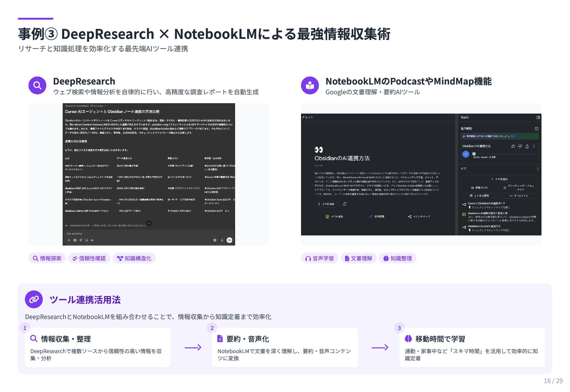Image resolution: width=570 pixels, height=392 pixels.
Task: Expand Research completed 28 sources chevron
Action: pyautogui.click(x=105, y=106)
